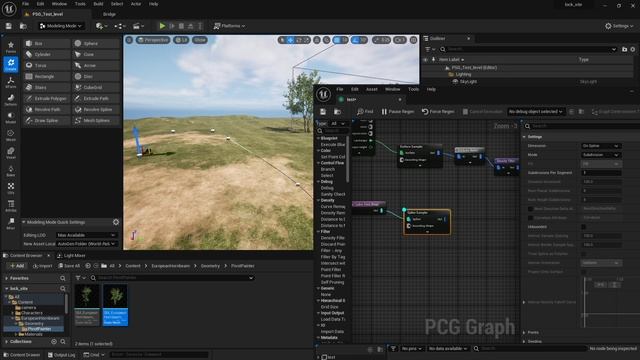Image resolution: width=640 pixels, height=360 pixels.
Task: Open the Build menu in main editor
Action: pos(98,4)
